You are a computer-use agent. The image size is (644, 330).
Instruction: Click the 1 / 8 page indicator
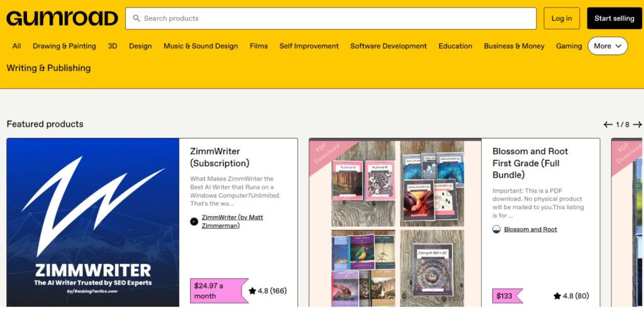(x=623, y=124)
